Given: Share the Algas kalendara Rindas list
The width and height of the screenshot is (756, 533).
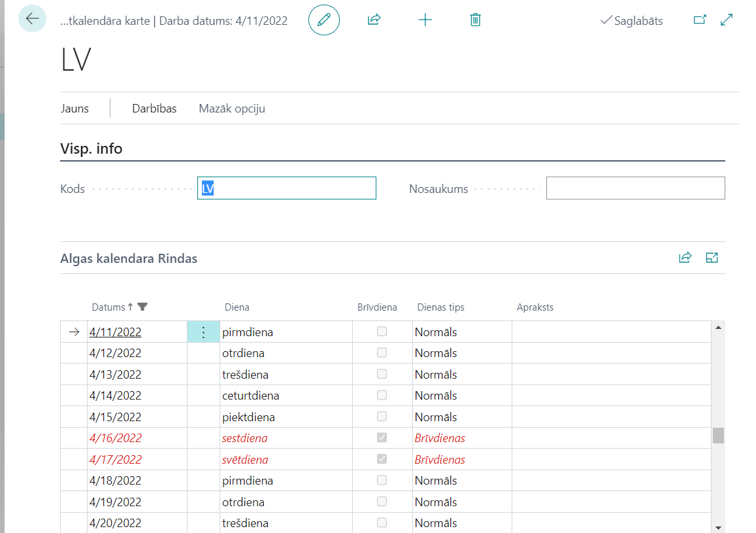Looking at the screenshot, I should point(685,258).
